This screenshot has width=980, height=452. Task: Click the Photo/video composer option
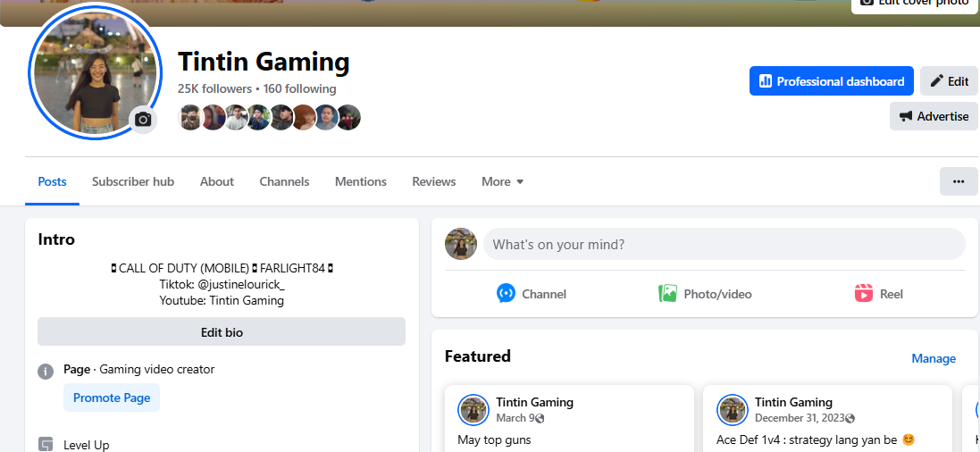(x=705, y=293)
